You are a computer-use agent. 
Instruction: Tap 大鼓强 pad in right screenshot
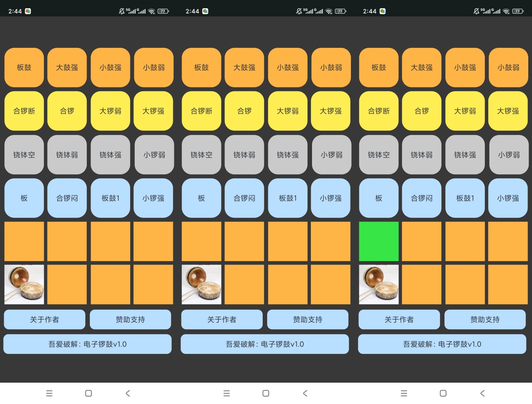pos(422,67)
